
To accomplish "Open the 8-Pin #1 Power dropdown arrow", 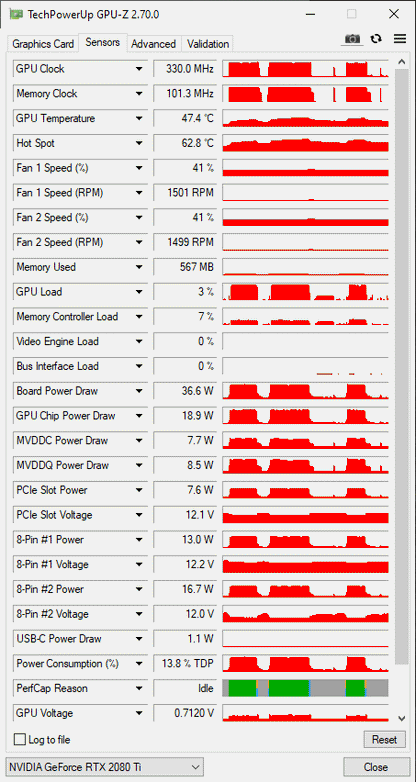I will coord(139,540).
